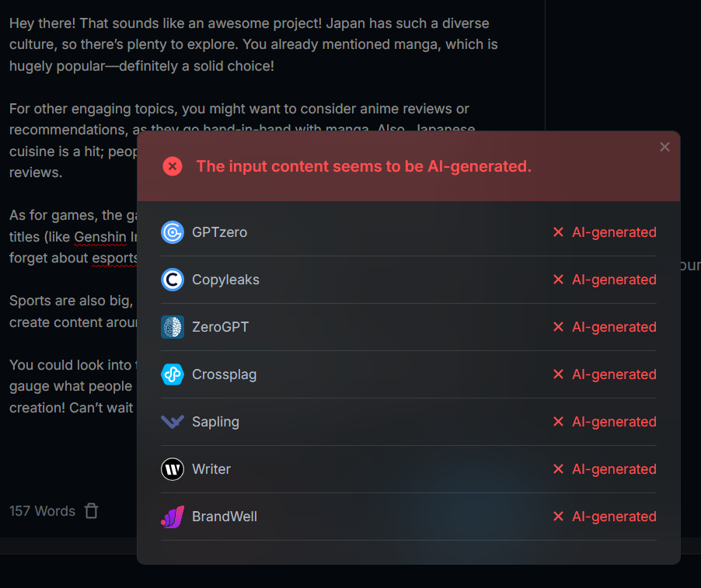Click the GPTzero logo icon
This screenshot has height=588, width=701.
[172, 232]
